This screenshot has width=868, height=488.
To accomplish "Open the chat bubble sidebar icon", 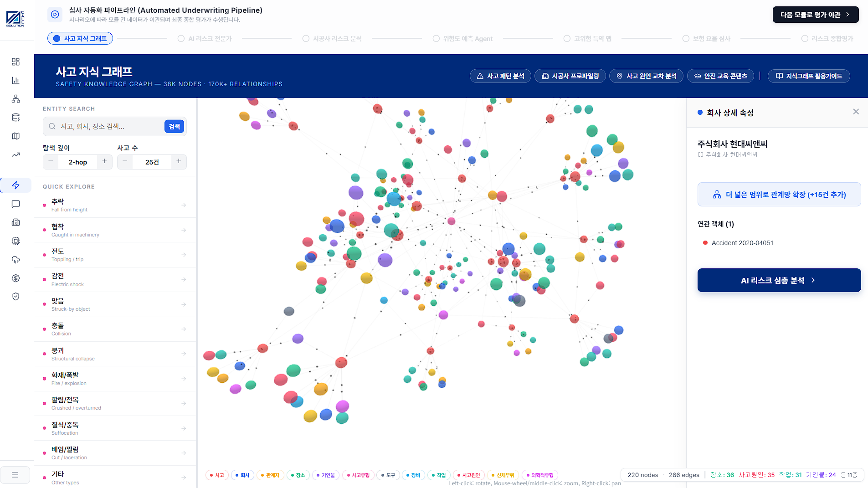I will pyautogui.click(x=16, y=204).
